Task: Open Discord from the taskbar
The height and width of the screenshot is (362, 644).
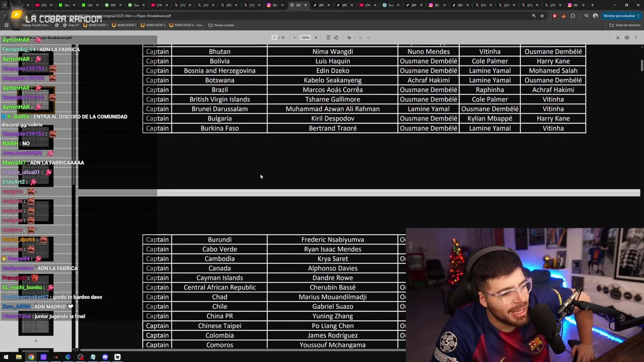Action: tap(105, 357)
